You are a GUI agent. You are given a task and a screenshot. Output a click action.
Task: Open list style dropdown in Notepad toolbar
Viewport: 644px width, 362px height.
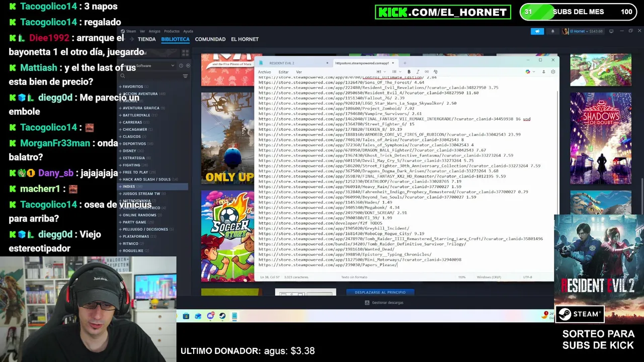[x=396, y=72]
